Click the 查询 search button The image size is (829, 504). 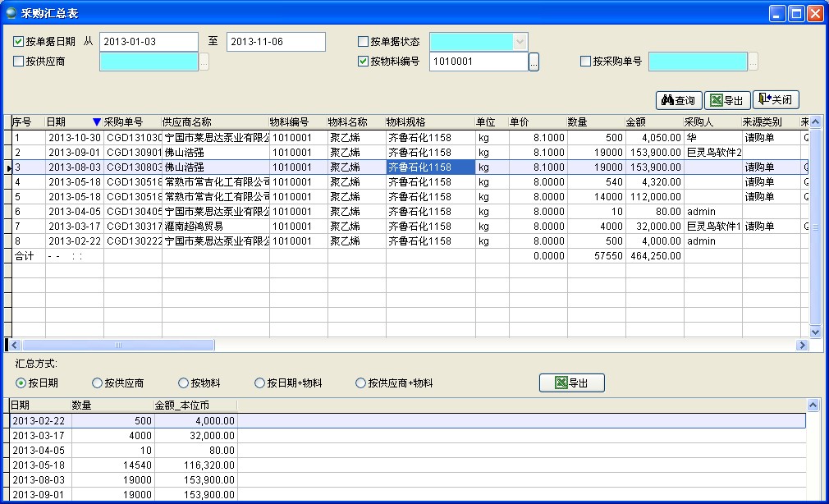tap(679, 100)
